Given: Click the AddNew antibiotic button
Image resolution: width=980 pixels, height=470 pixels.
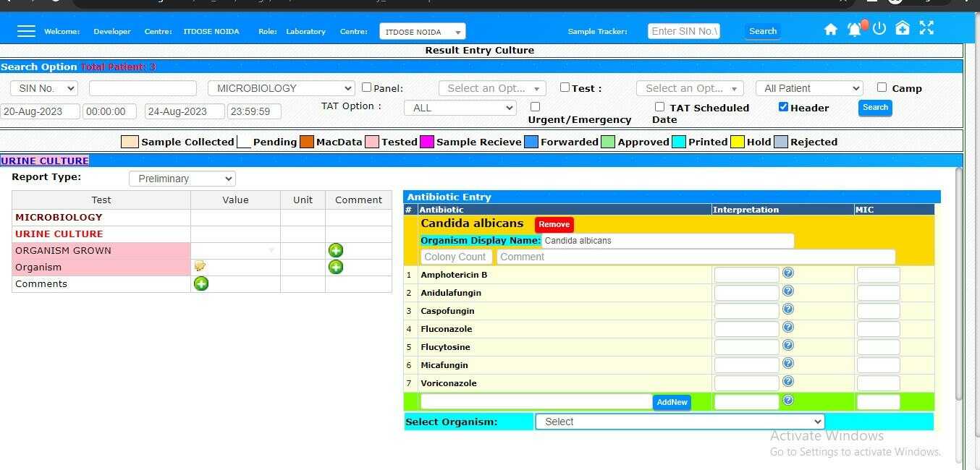Looking at the screenshot, I should (x=672, y=402).
